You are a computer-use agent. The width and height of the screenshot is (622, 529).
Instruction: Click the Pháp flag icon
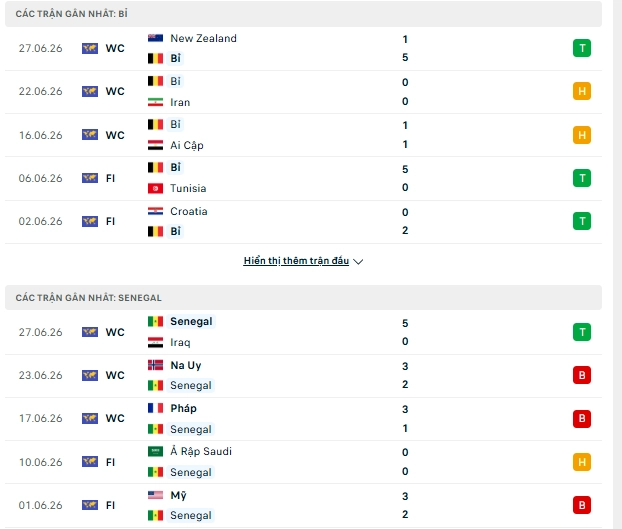point(155,408)
